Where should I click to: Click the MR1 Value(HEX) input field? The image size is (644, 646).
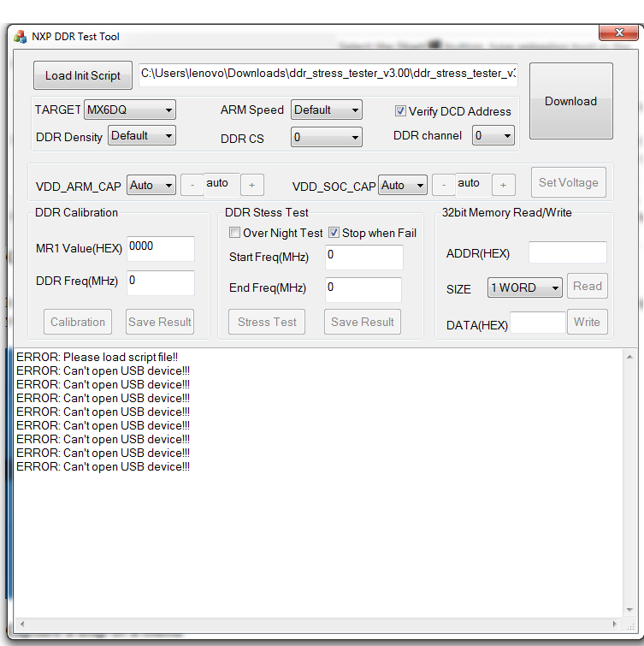(x=161, y=248)
